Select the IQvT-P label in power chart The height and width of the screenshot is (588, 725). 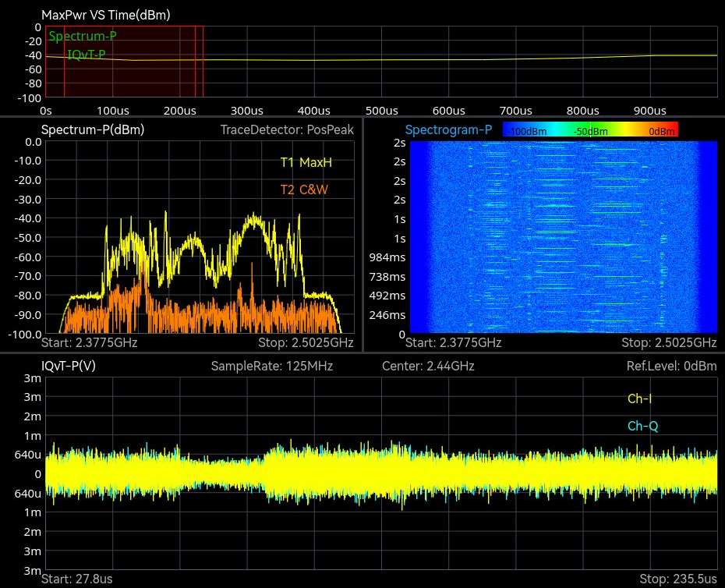pyautogui.click(x=87, y=55)
